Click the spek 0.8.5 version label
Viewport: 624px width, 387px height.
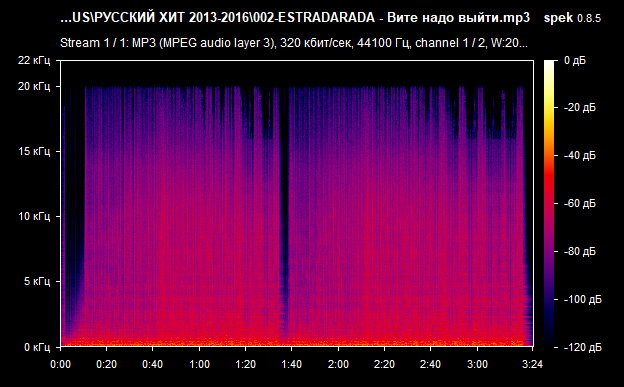coord(572,18)
